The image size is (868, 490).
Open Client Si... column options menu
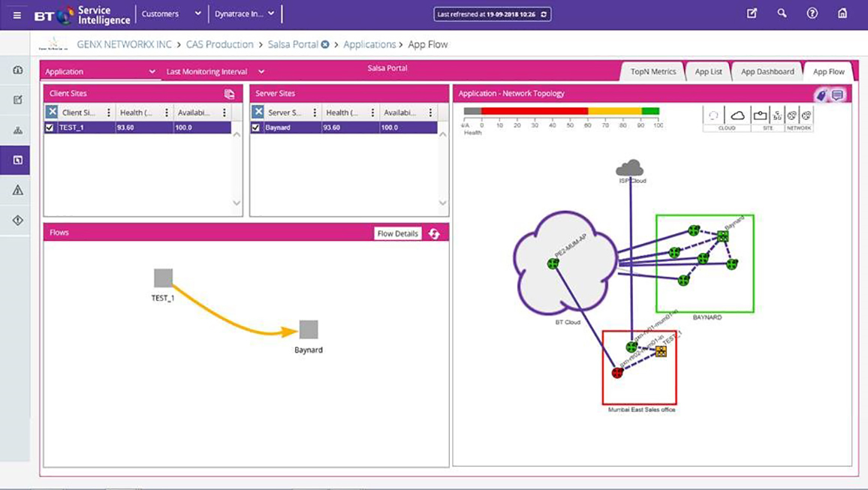(x=108, y=113)
